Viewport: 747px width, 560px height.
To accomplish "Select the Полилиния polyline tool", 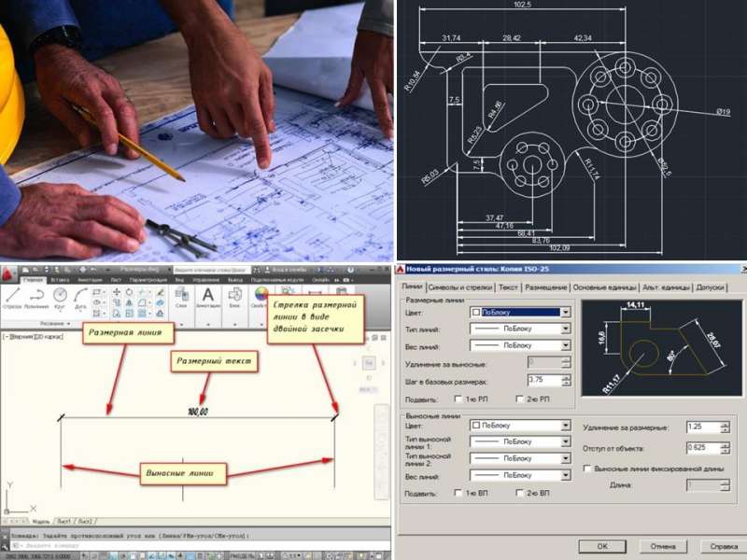I will coord(36,295).
